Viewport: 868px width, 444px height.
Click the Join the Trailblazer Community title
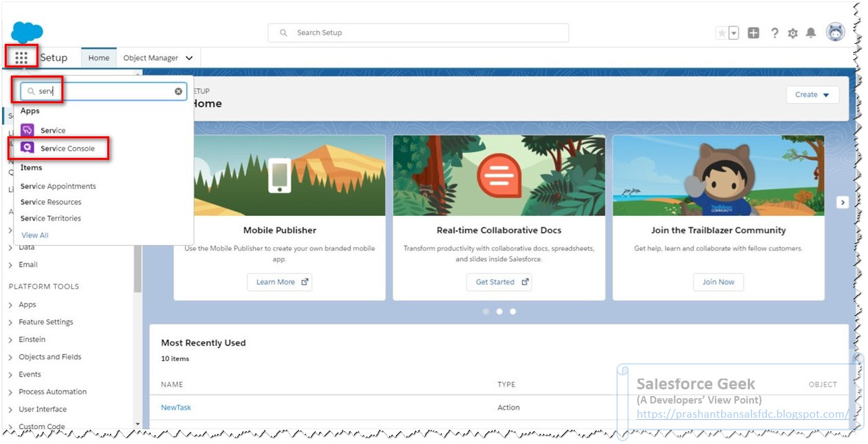(x=718, y=231)
